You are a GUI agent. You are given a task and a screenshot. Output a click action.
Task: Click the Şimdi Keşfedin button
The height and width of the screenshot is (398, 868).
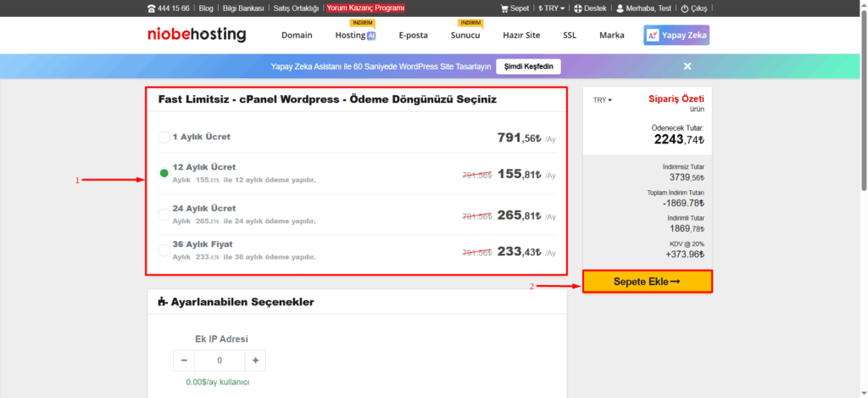(x=528, y=66)
